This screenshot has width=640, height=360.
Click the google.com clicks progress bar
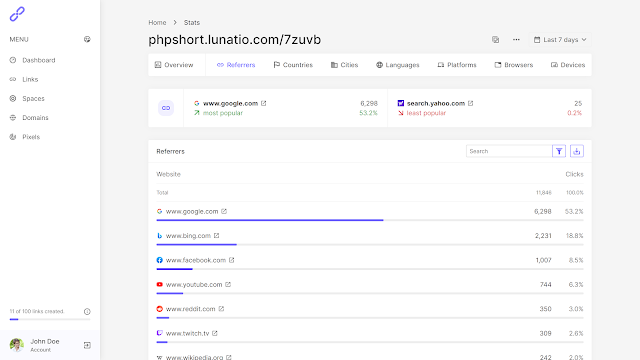pyautogui.click(x=370, y=220)
